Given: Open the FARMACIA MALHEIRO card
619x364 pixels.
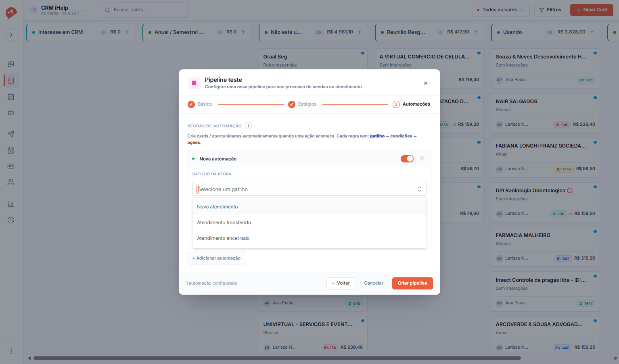Looking at the screenshot, I should click(545, 247).
